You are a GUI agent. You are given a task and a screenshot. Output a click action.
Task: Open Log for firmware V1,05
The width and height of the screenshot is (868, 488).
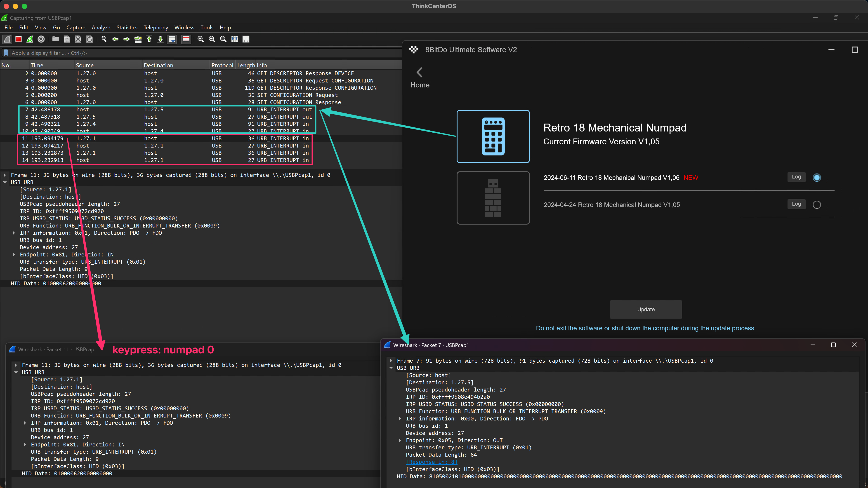click(x=796, y=204)
